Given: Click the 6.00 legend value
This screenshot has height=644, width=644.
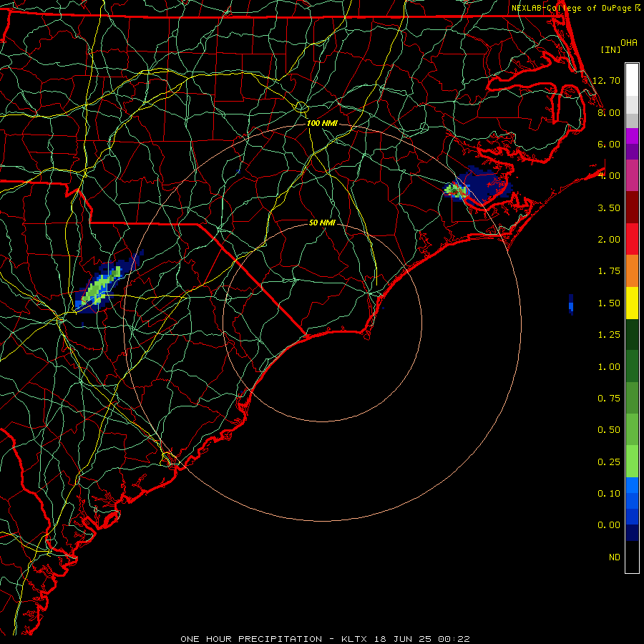Looking at the screenshot, I should tap(609, 144).
